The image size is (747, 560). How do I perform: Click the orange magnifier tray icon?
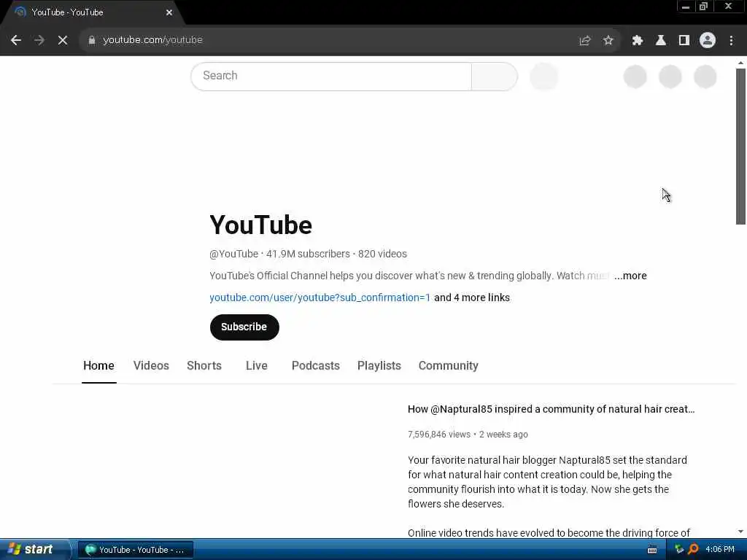click(x=694, y=550)
